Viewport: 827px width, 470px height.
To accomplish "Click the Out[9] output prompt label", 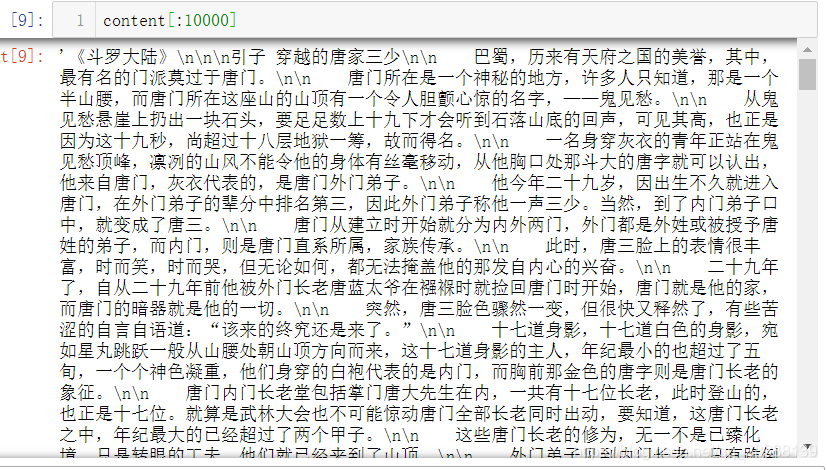I will click(x=22, y=56).
